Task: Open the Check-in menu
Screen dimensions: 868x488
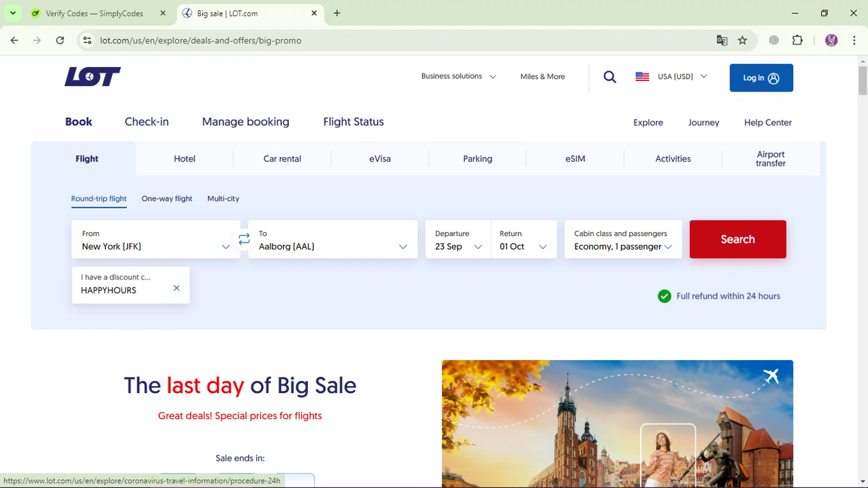Action: tap(147, 122)
